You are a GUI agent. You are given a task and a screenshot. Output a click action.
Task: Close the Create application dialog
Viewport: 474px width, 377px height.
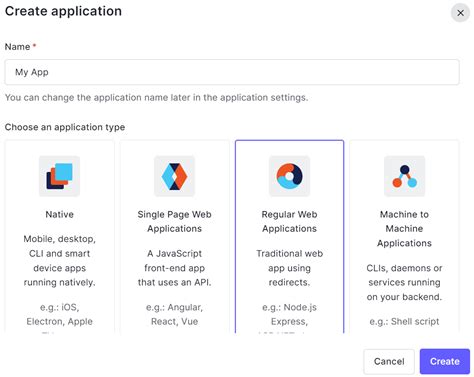coord(460,13)
